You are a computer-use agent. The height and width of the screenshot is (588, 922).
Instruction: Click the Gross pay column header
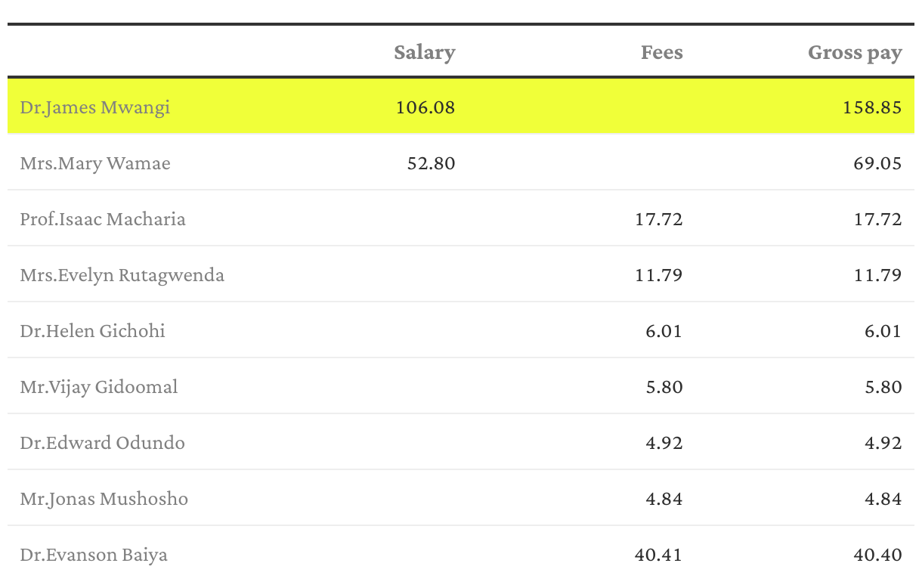[855, 53]
